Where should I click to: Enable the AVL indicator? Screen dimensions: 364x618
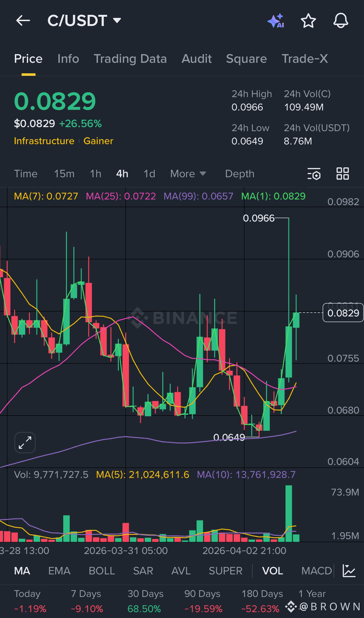tap(181, 571)
